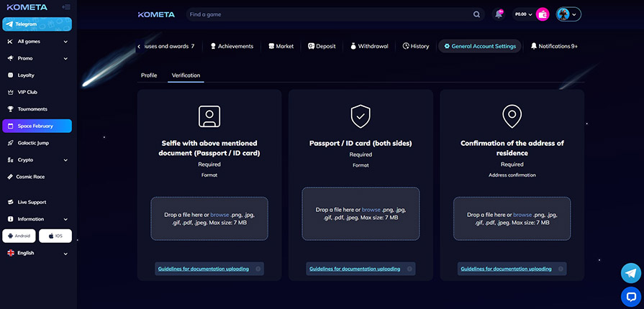
Task: Open the pink wallet icon
Action: click(543, 14)
